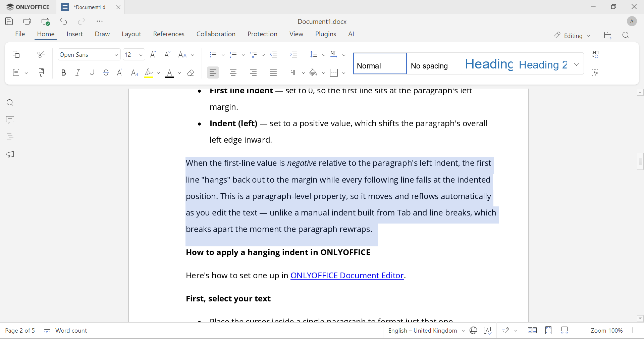
Task: Redo the last undone action
Action: [82, 21]
